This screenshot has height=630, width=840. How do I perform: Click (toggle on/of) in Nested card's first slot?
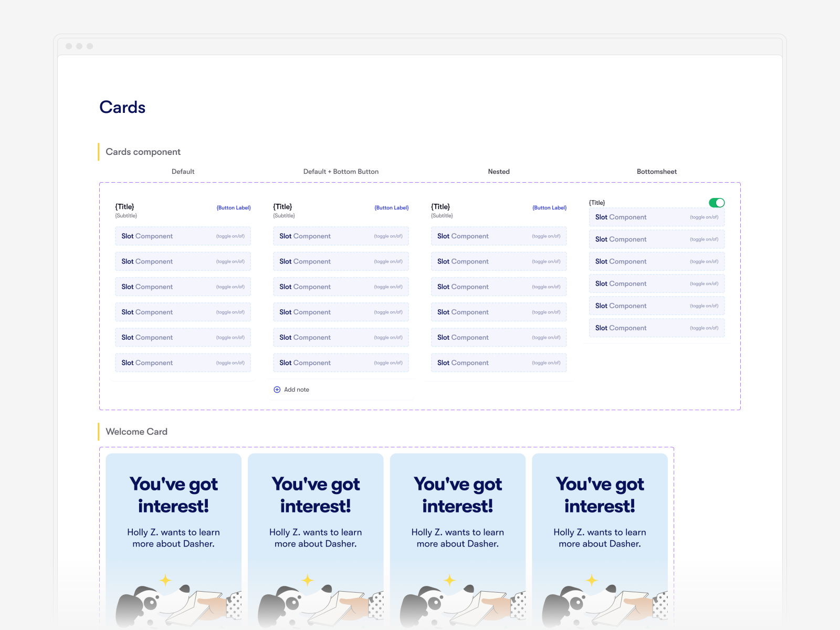tap(546, 236)
